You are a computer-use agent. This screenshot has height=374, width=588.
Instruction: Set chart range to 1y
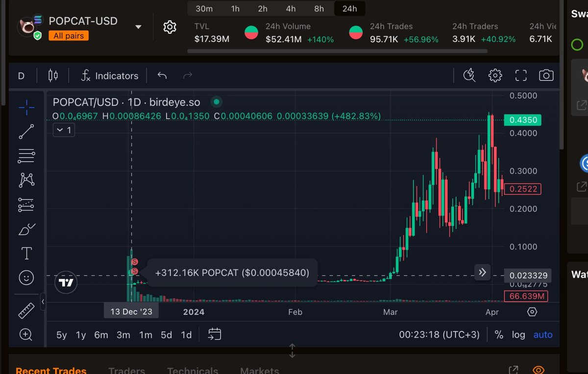click(x=81, y=335)
